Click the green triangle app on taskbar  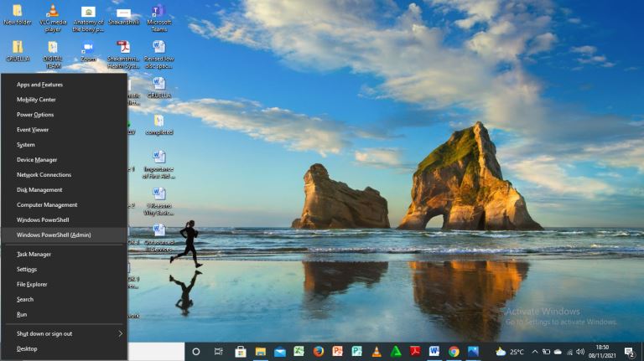click(396, 352)
